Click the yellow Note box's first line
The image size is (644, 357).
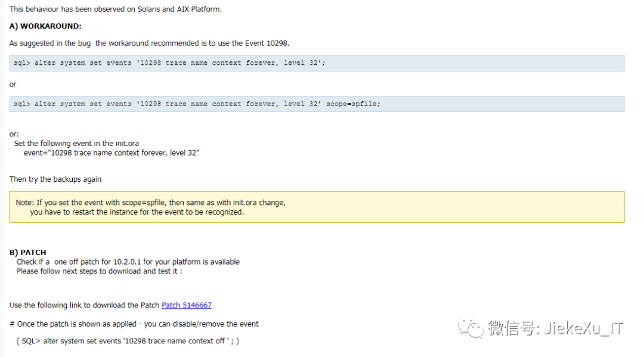tap(150, 203)
